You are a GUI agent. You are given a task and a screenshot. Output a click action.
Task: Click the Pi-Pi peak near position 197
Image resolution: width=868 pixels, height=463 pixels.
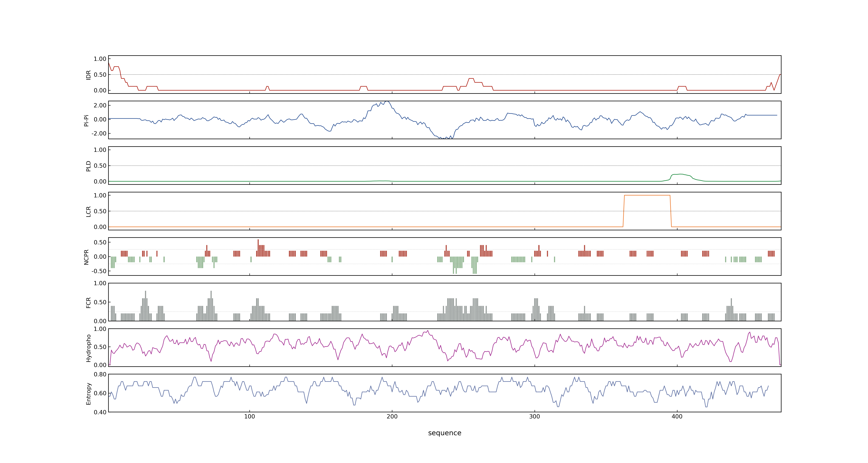pyautogui.click(x=387, y=101)
